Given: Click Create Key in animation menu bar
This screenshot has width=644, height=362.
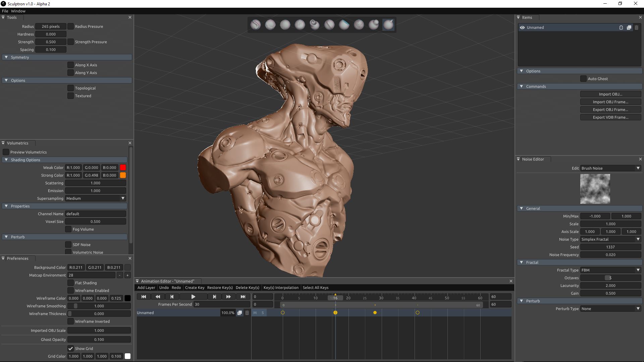Looking at the screenshot, I should pyautogui.click(x=195, y=288).
